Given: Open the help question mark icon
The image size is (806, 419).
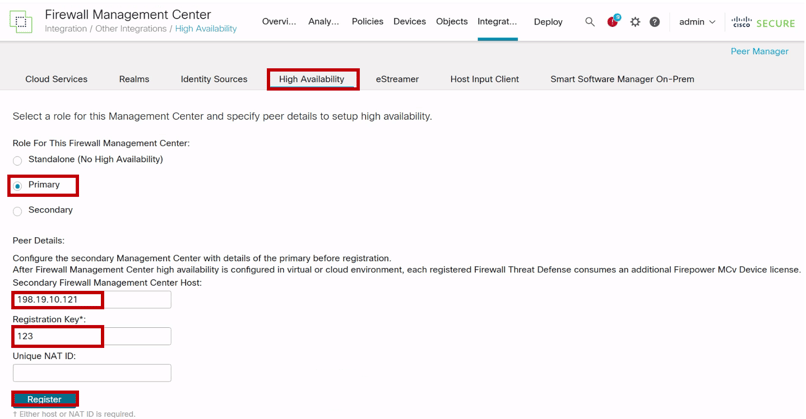Looking at the screenshot, I should (x=654, y=22).
